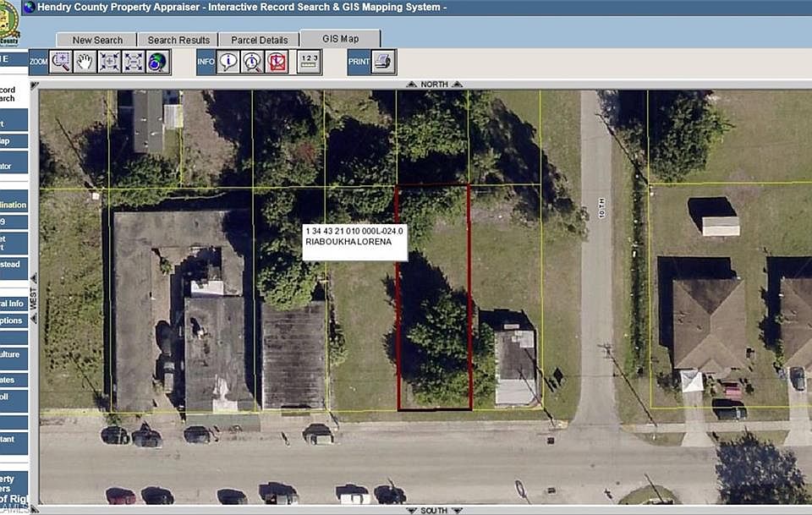Click the globe icon in title bar
Screen dimensions: 812x515
(29, 8)
